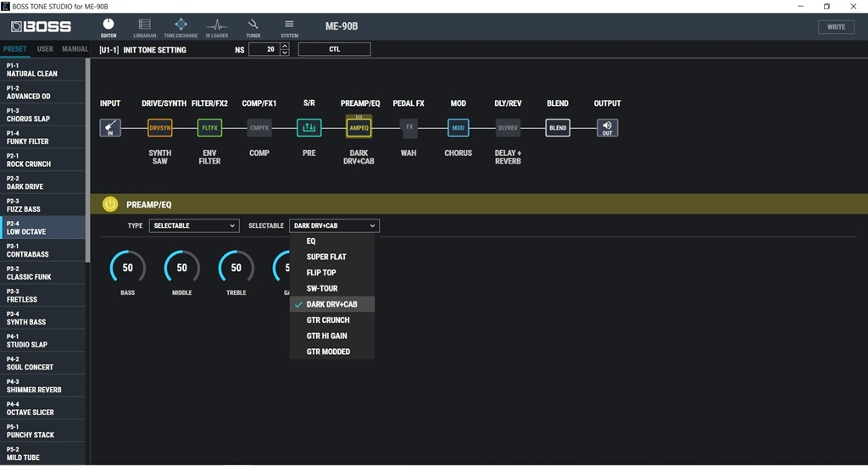Viewport: 868px width, 466px height.
Task: Choose SW-TOUR from the list
Action: pyautogui.click(x=332, y=288)
